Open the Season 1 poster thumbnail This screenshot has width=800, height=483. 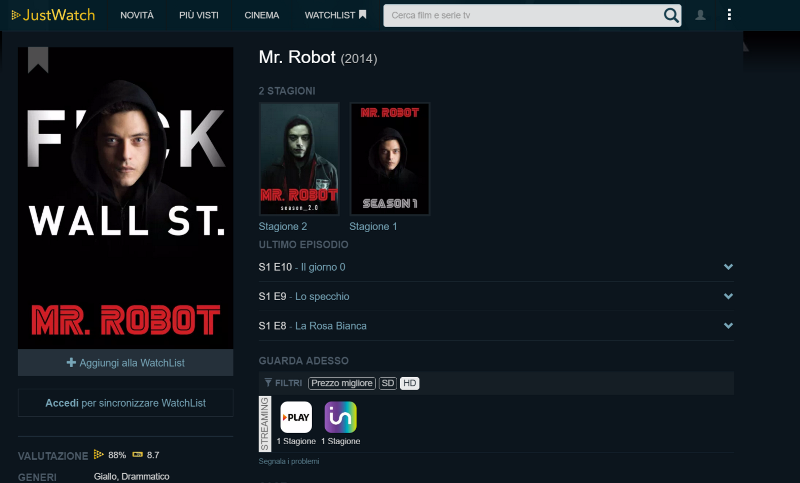pos(390,159)
